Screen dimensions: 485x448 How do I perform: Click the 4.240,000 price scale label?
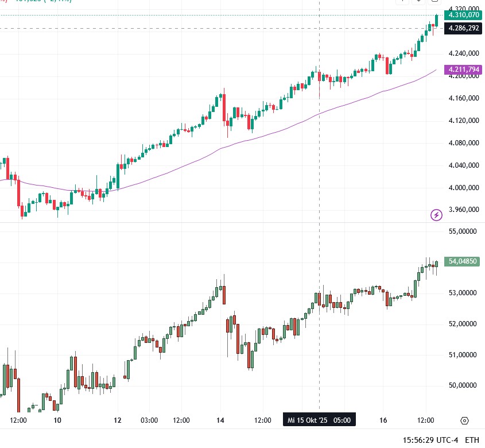pyautogui.click(x=464, y=53)
